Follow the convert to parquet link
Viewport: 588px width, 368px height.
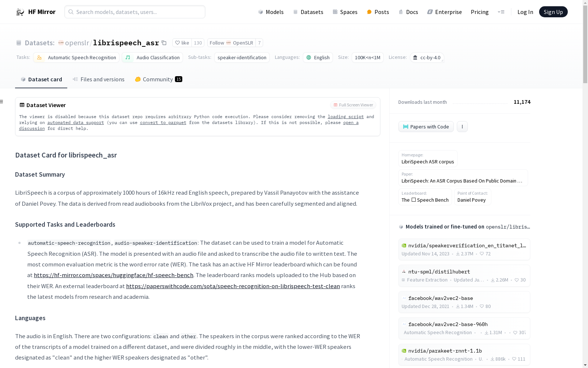click(x=163, y=123)
